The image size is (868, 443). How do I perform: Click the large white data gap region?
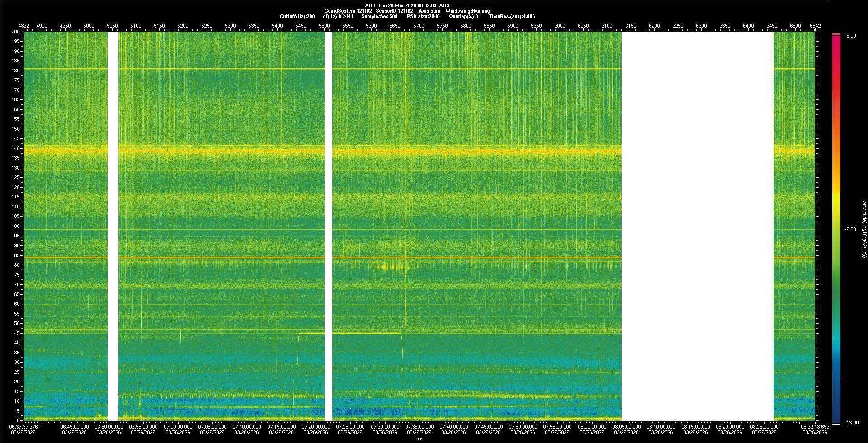(697, 226)
